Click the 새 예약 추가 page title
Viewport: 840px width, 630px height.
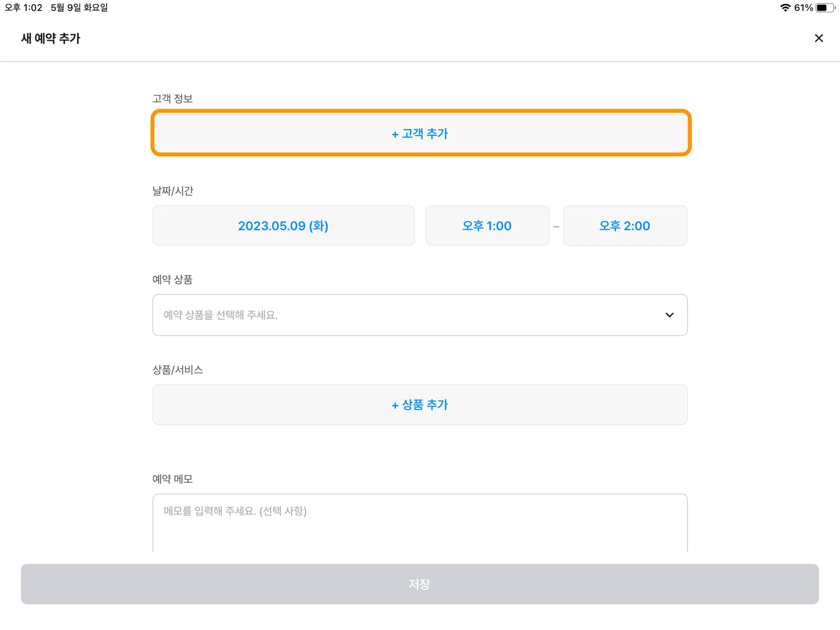pos(51,38)
